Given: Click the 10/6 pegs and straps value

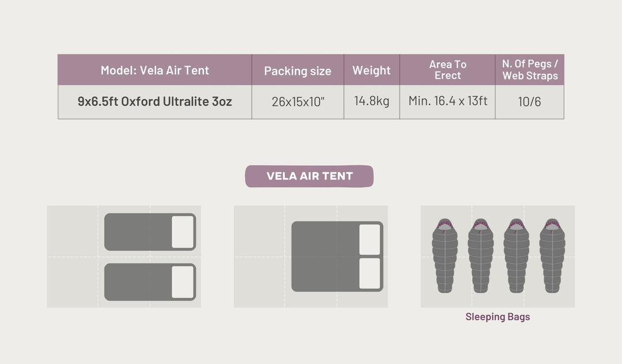Looking at the screenshot, I should coord(530,102).
